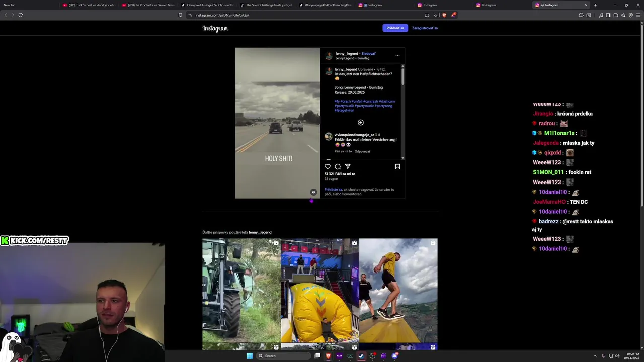Close the active Instagram tab

click(586, 5)
